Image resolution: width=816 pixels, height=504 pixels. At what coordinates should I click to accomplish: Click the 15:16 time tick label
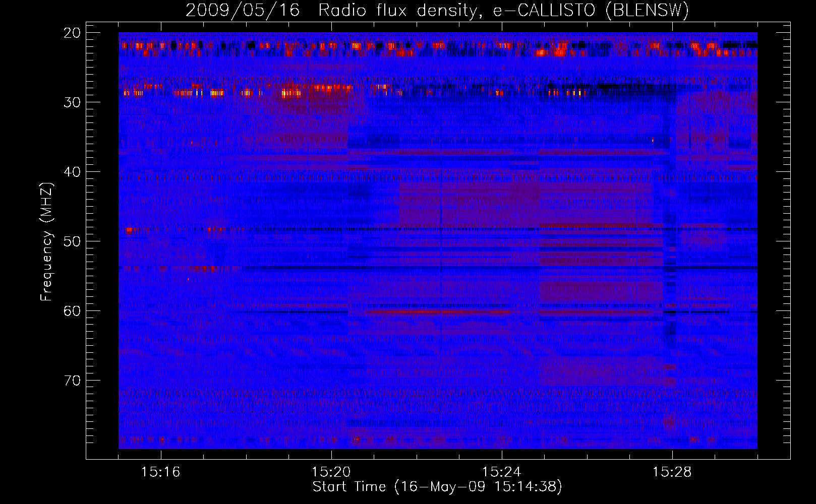tap(161, 472)
